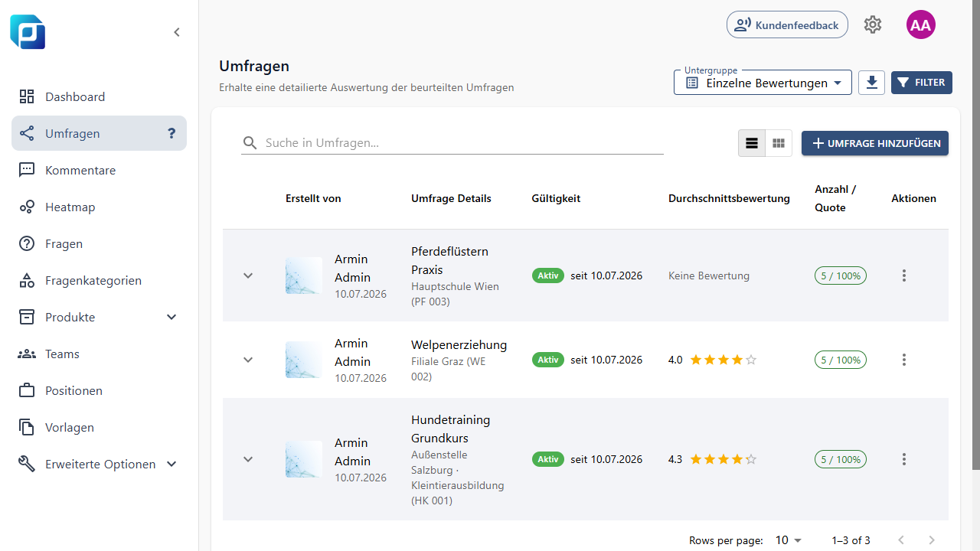Click the magnifier search icon
The image size is (980, 551).
(x=250, y=143)
